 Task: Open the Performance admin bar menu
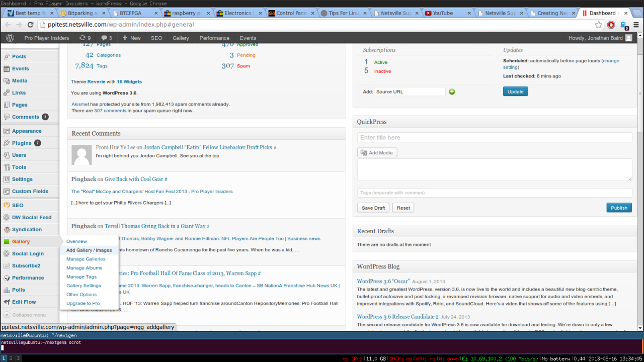tap(214, 38)
